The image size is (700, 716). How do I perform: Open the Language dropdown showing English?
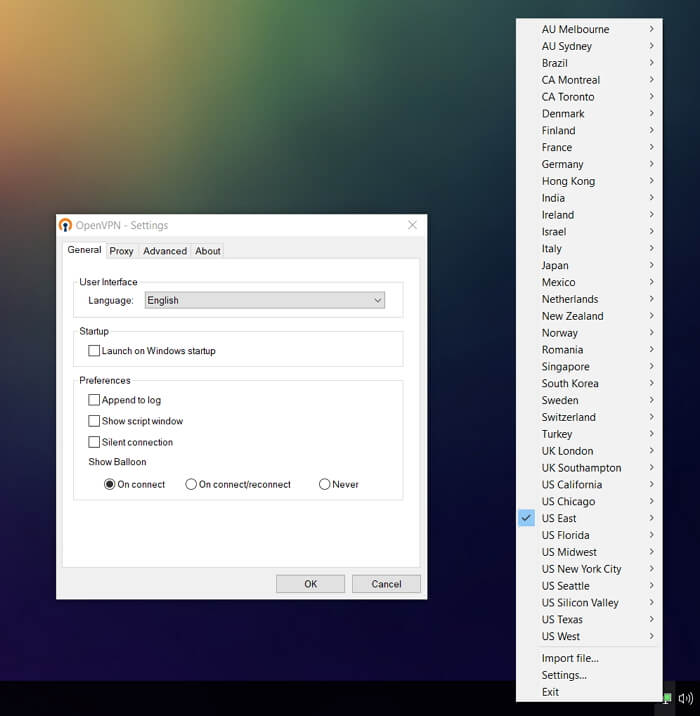tap(265, 300)
